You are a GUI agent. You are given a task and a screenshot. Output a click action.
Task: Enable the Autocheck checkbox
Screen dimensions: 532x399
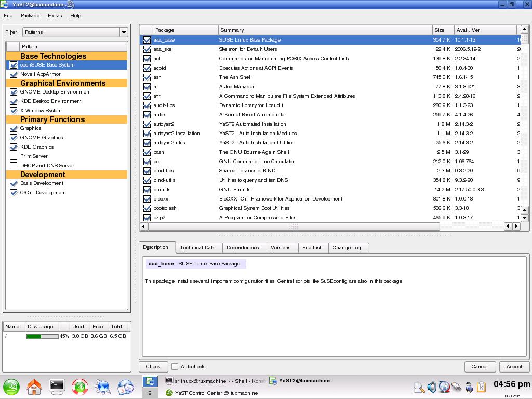[175, 366]
